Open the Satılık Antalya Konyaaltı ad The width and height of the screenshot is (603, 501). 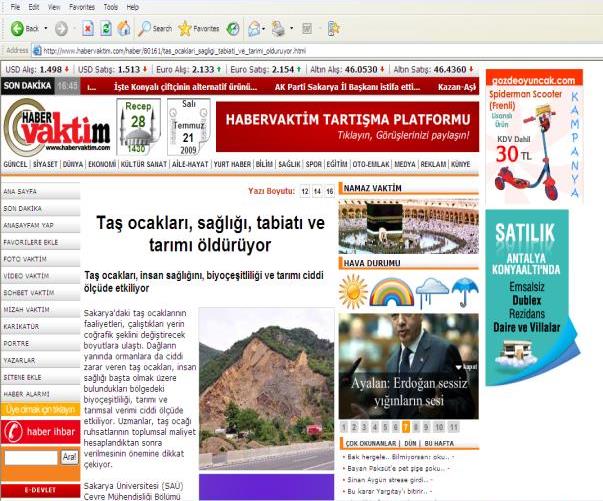(533, 298)
